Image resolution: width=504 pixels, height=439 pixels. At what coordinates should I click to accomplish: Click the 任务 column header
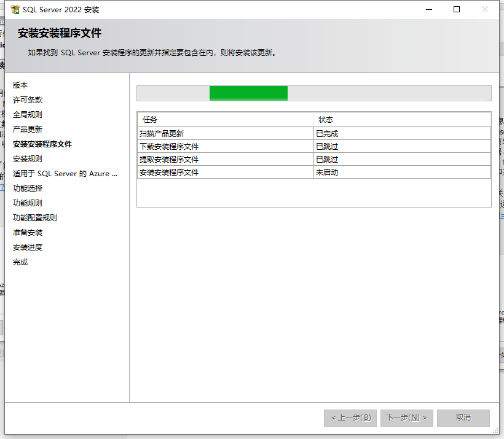click(226, 120)
